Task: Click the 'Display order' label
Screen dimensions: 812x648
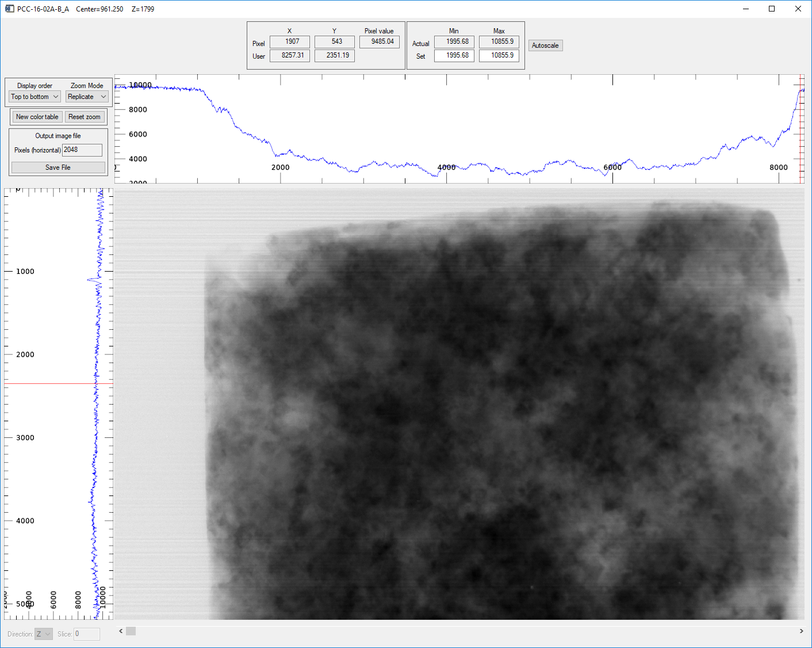Action: click(35, 86)
